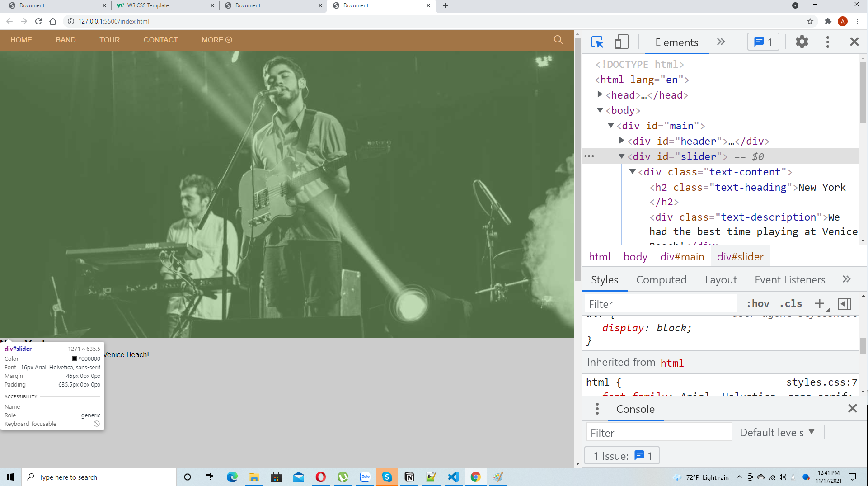Click the console Filter input

click(659, 433)
